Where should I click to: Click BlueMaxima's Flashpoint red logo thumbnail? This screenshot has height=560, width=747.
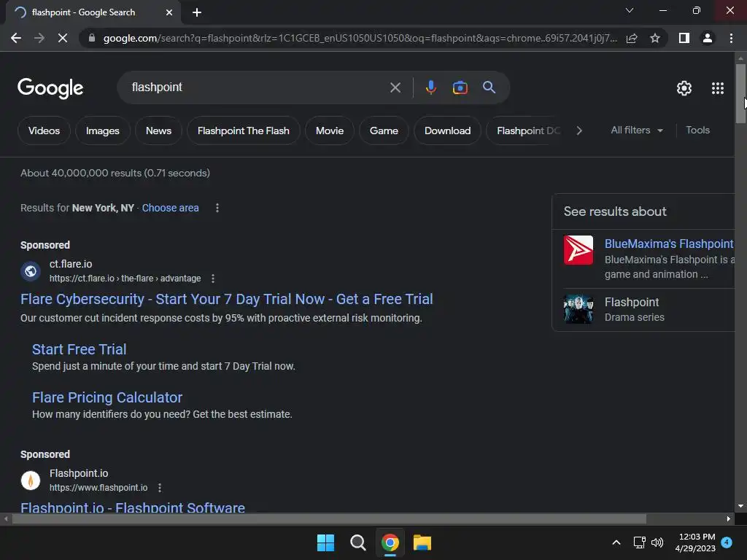(578, 250)
